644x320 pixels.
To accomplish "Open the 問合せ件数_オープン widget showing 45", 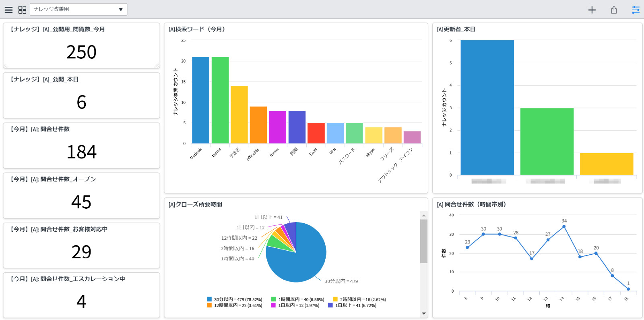I will coord(81,195).
